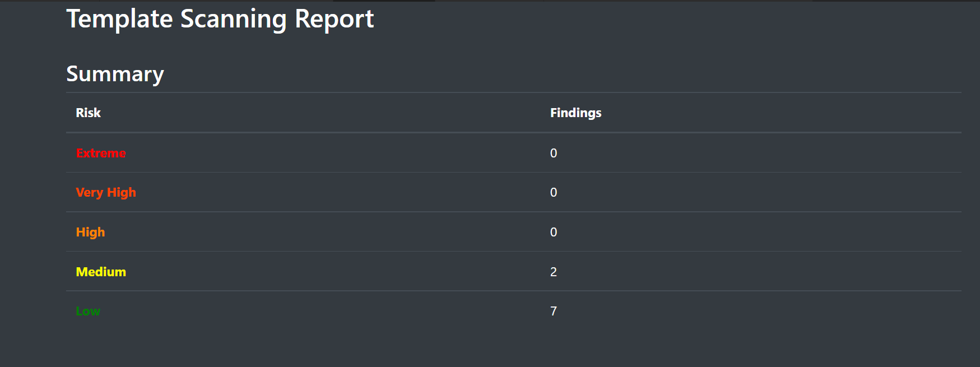
Task: Select the Summary heading
Action: (115, 74)
